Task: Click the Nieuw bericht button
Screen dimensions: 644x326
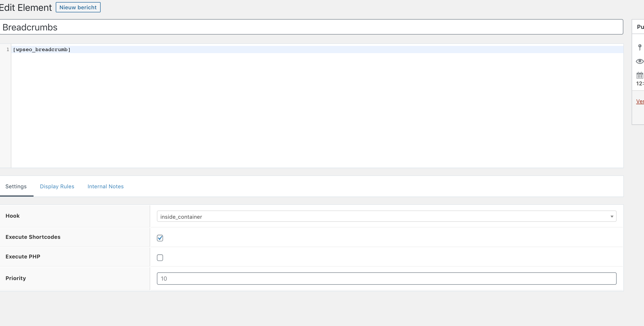Action: 78,7
